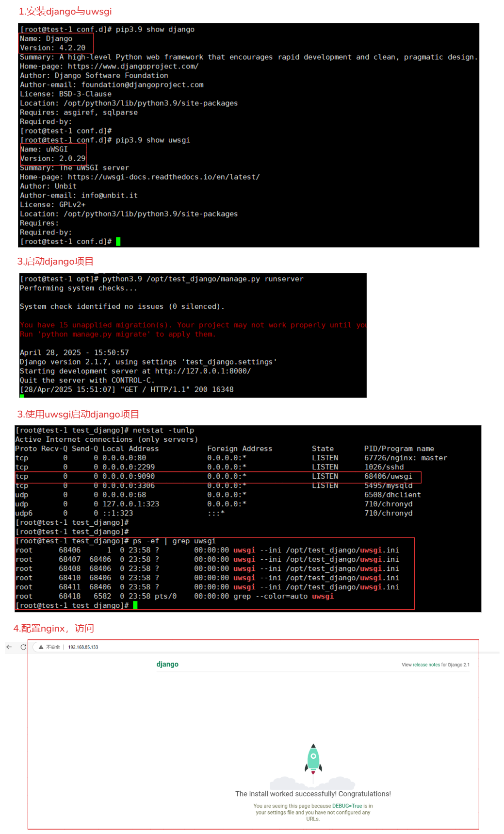Click the 'ps -ef | grep uwsgi' command line
Screen dimensions: 504x834
point(115,541)
